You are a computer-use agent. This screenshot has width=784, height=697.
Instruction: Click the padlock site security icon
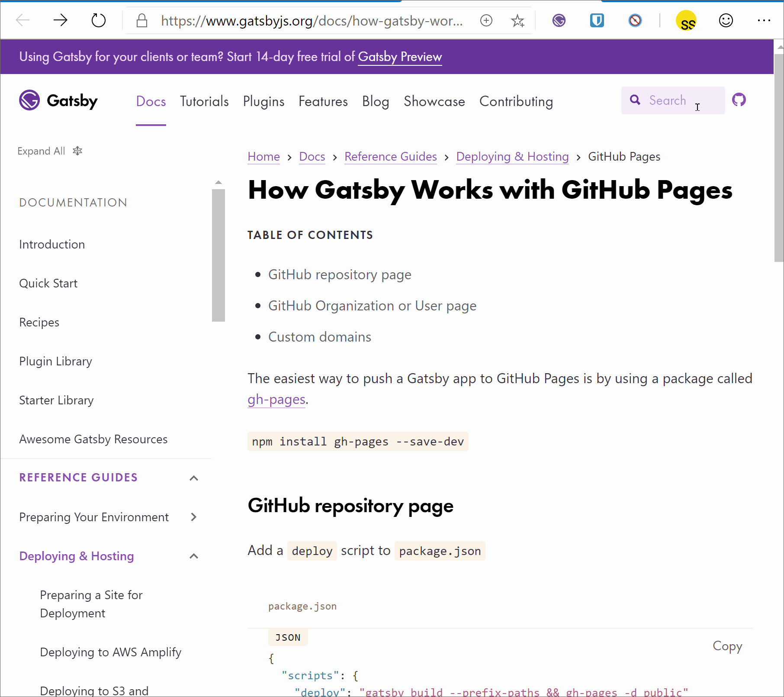[x=142, y=20]
